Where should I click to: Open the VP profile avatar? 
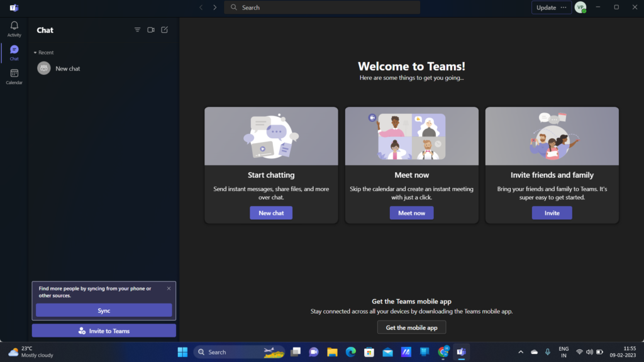(580, 8)
